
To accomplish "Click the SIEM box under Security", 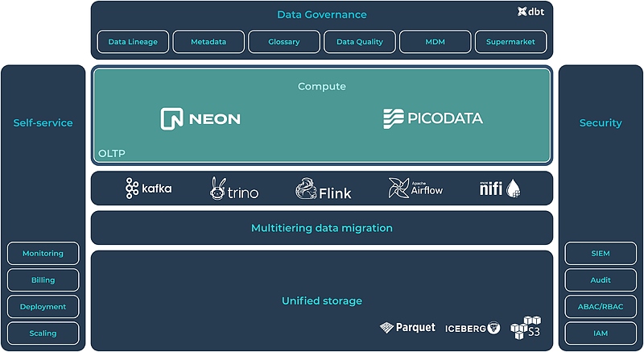I will pos(601,254).
